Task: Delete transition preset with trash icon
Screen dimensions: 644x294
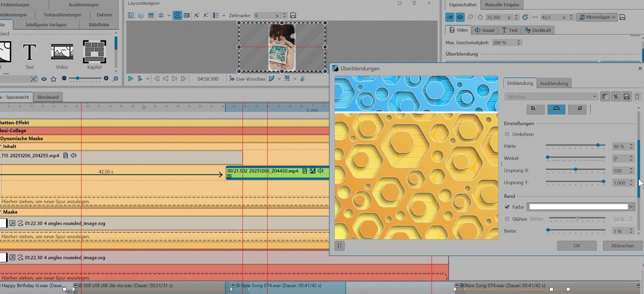Action: (637, 96)
